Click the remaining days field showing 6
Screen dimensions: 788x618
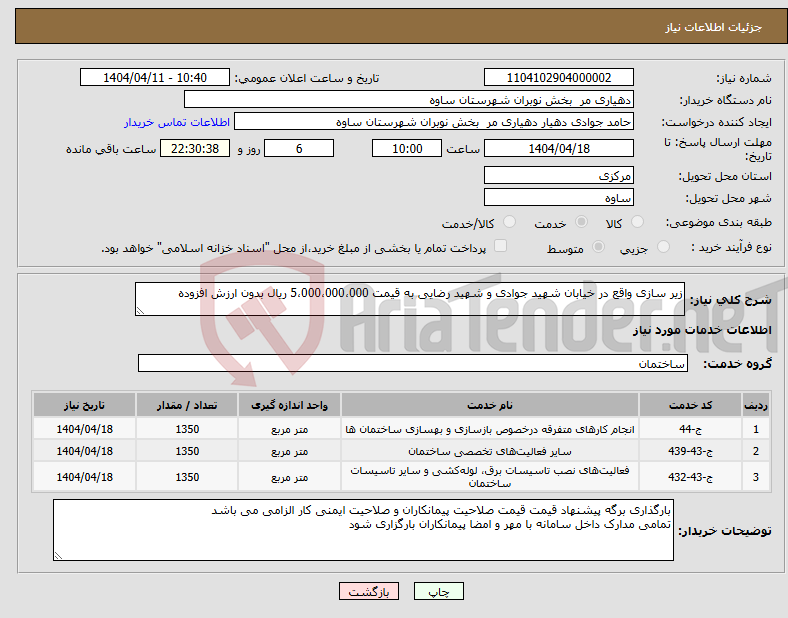299,148
